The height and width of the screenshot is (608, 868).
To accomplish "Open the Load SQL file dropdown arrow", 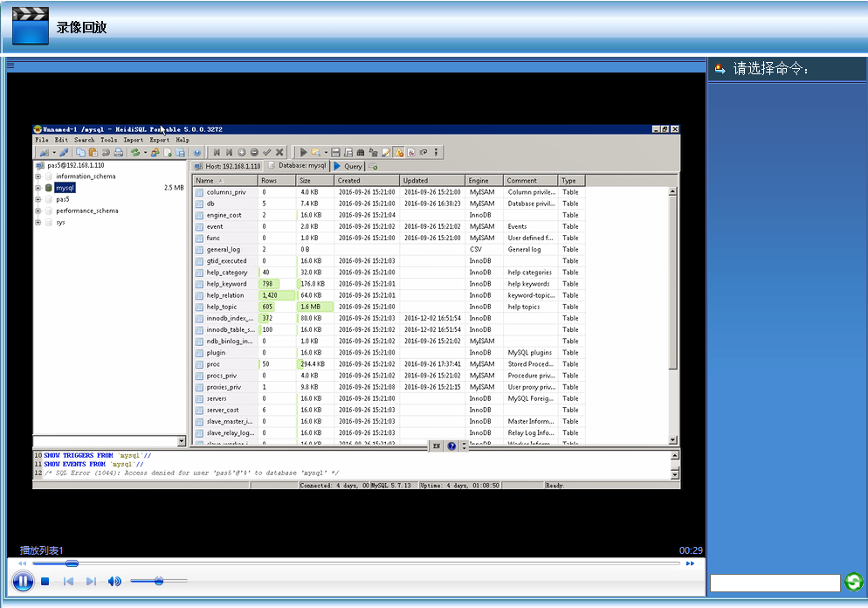I will point(326,152).
